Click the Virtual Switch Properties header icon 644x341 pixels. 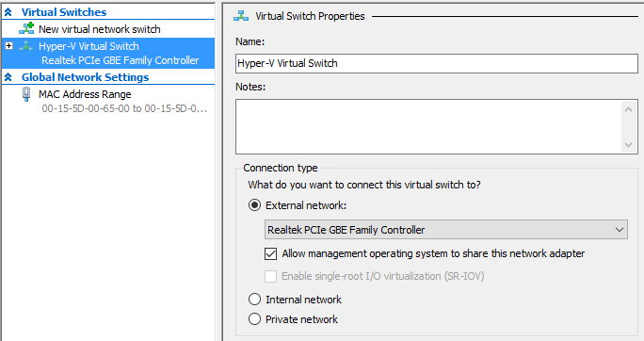click(x=241, y=16)
